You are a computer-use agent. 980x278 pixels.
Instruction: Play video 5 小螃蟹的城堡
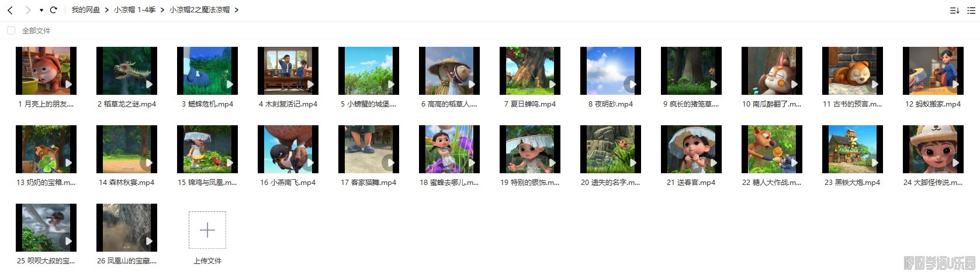(391, 84)
